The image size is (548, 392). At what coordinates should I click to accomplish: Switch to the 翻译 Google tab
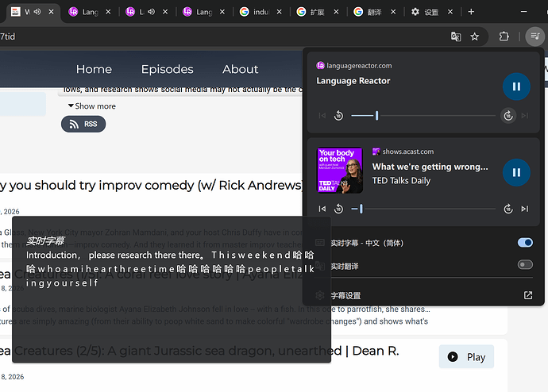click(x=375, y=12)
